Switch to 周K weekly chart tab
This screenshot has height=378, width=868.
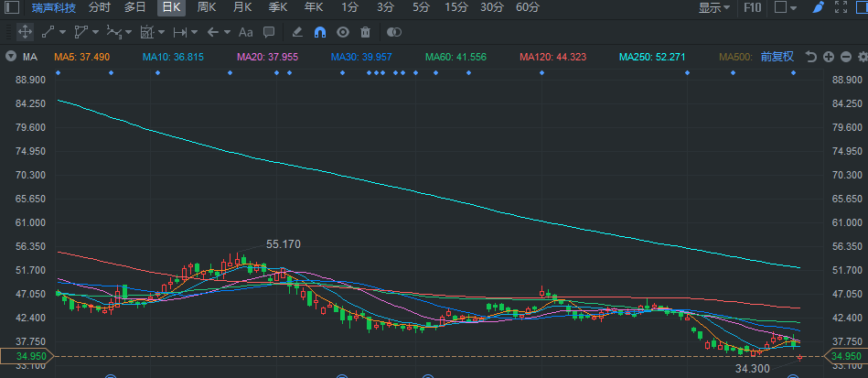tap(207, 7)
